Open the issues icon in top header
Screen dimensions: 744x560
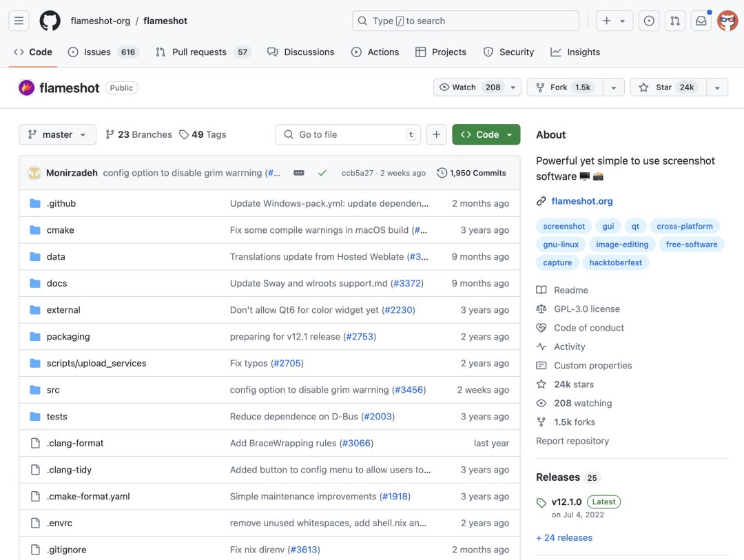pyautogui.click(x=649, y=21)
